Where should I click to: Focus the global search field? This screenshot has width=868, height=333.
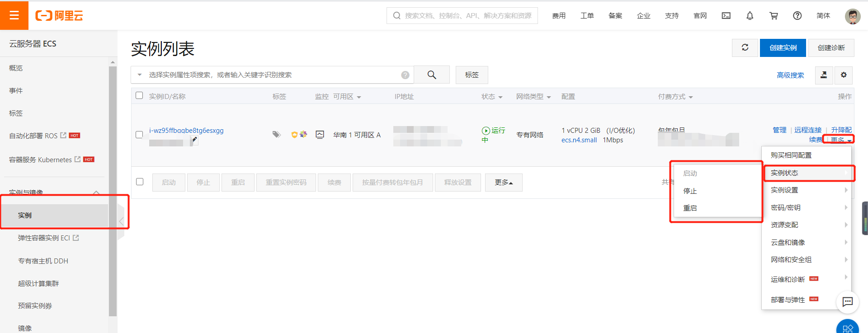pyautogui.click(x=462, y=15)
